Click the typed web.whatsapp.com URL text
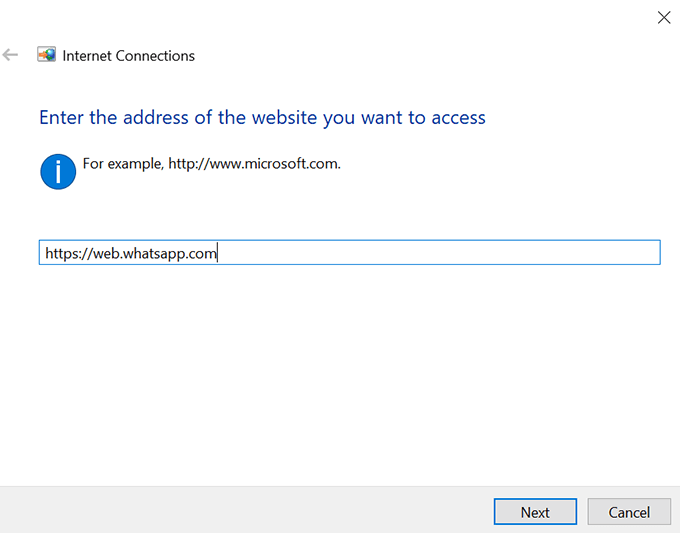The image size is (680, 533). pyautogui.click(x=131, y=254)
